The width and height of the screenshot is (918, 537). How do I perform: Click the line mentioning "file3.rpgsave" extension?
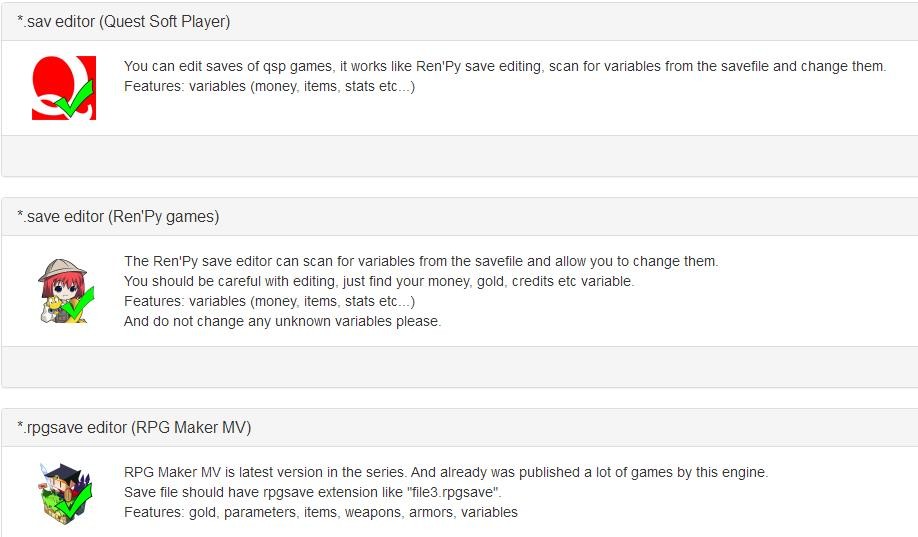(x=312, y=492)
